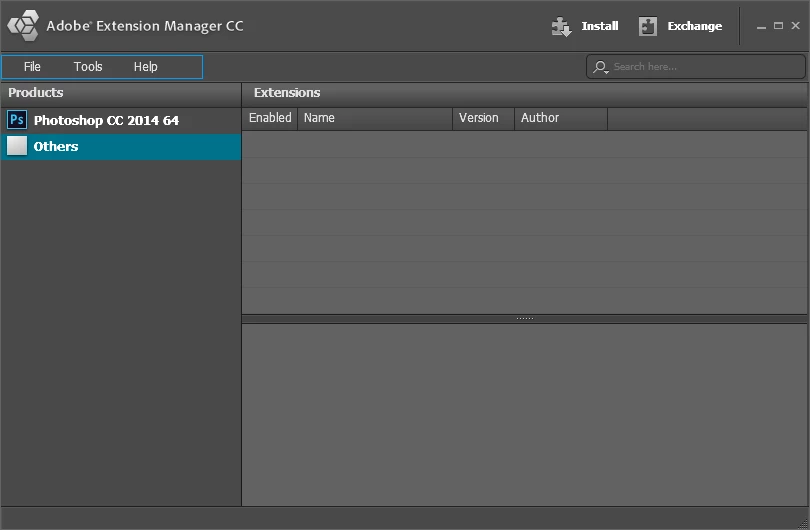This screenshot has width=810, height=530.
Task: Click the Adobe Extension Manager logo icon
Action: 23,25
